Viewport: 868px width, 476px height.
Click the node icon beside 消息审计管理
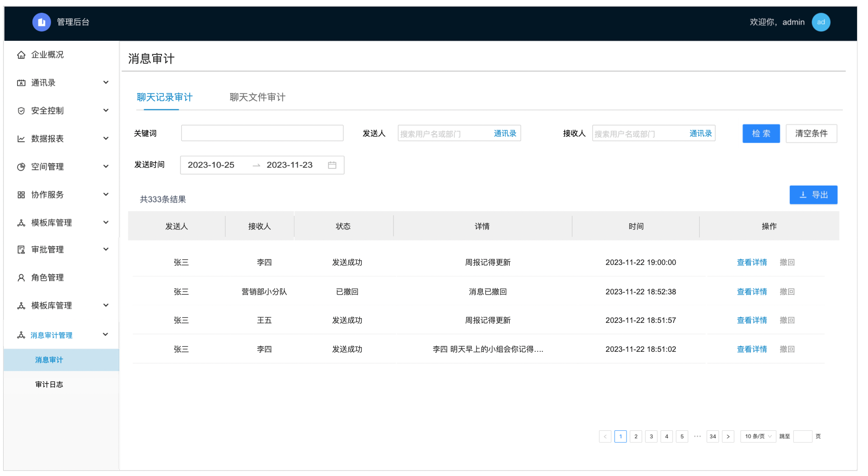tap(21, 335)
